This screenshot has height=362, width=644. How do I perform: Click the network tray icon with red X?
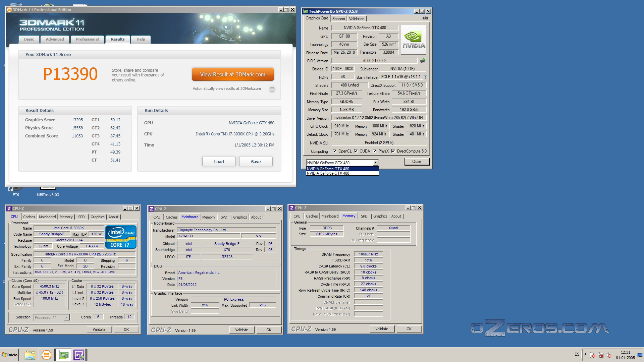coord(601,355)
